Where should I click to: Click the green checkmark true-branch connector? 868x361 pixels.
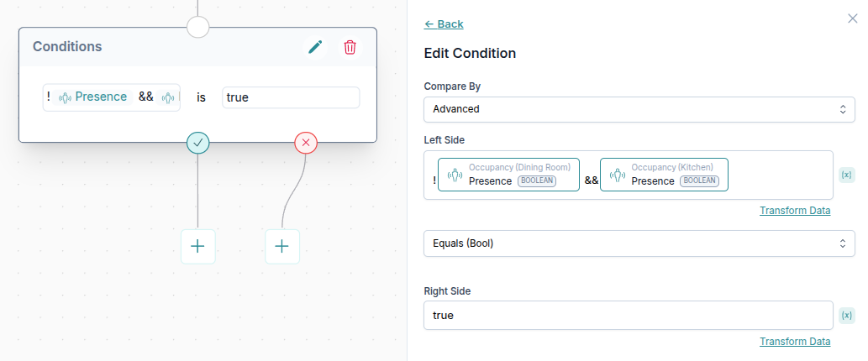[x=198, y=143]
